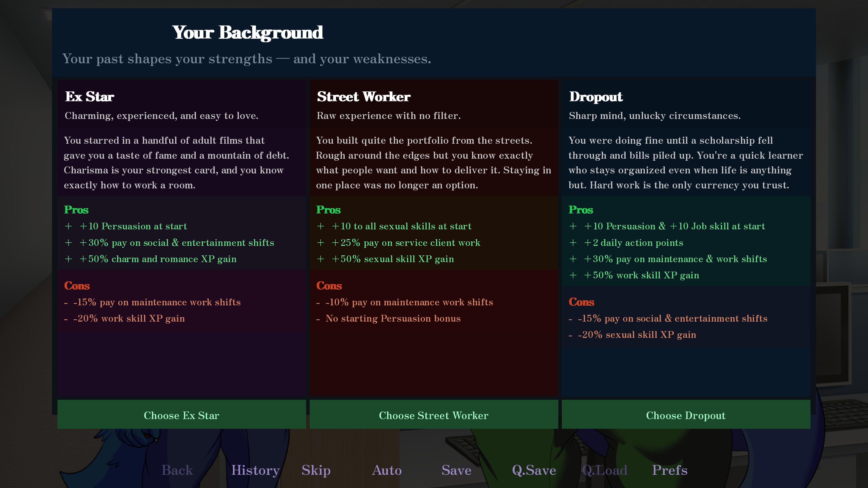Click the 'Your past shapes your strengths' subtitle
The height and width of the screenshot is (488, 868).
[x=247, y=59]
